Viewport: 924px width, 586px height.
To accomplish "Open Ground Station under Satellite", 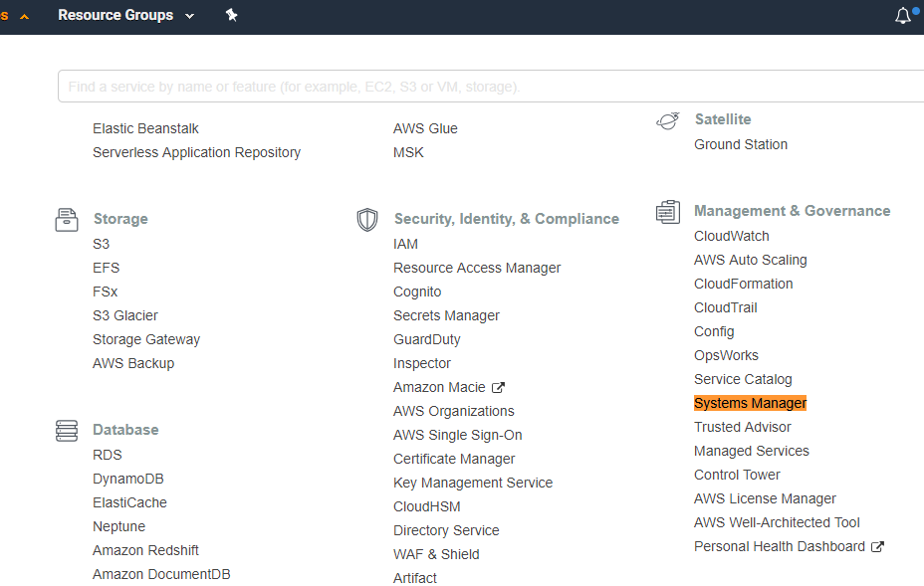I will (x=740, y=145).
